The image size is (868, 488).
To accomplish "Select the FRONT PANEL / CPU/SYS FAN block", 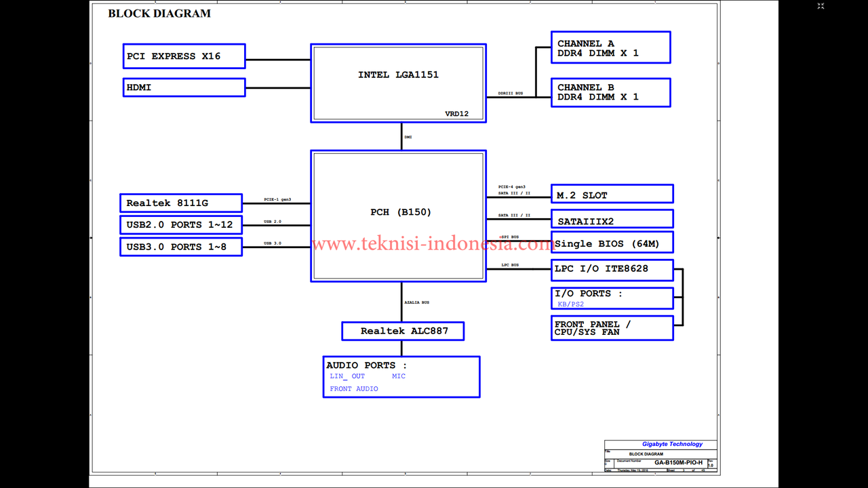I will 612,328.
